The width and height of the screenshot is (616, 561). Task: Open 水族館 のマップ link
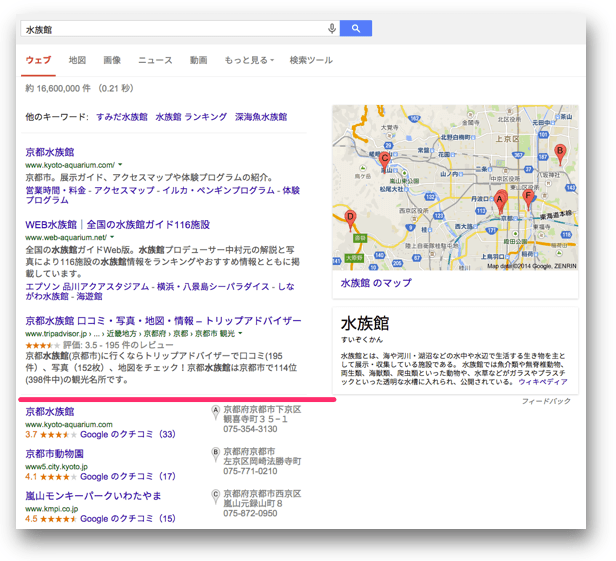pos(376,283)
